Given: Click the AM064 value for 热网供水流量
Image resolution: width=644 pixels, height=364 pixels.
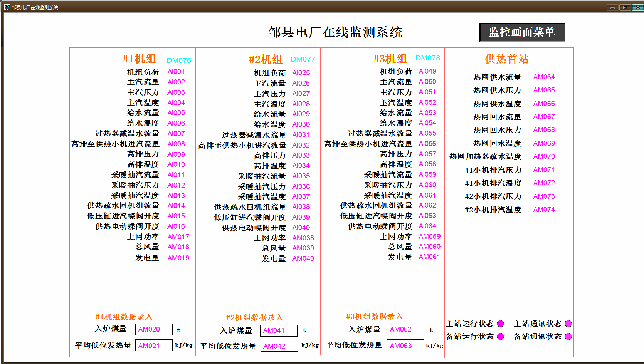Looking at the screenshot, I should [x=544, y=77].
